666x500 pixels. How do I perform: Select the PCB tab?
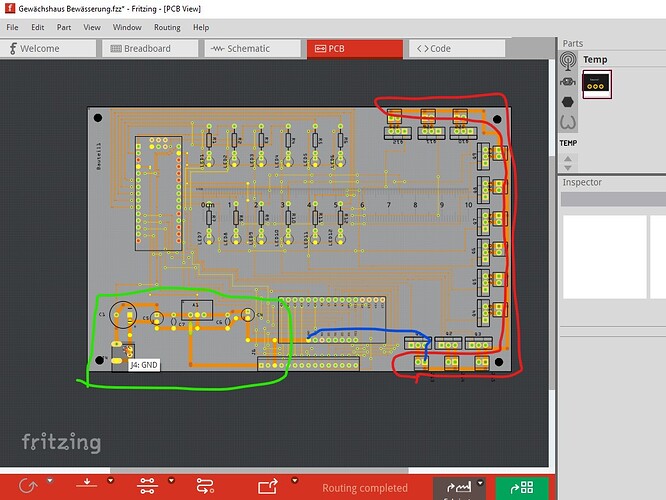355,48
